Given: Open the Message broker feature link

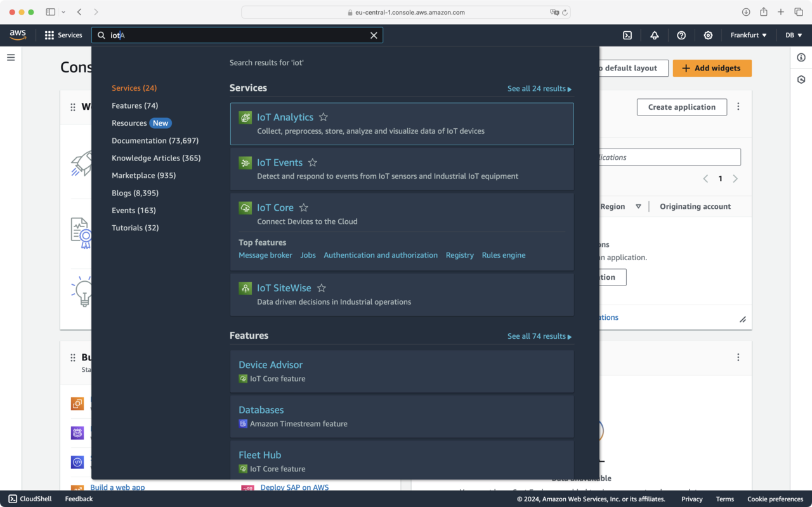Looking at the screenshot, I should click(x=265, y=255).
